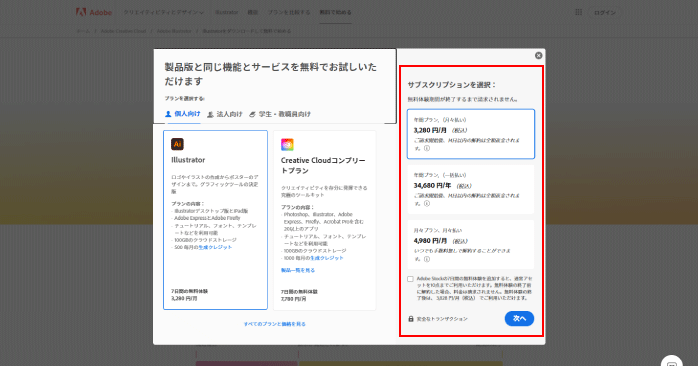Switch to the 学生・教職員向け tab
This screenshot has width=698, height=366.
pyautogui.click(x=280, y=114)
